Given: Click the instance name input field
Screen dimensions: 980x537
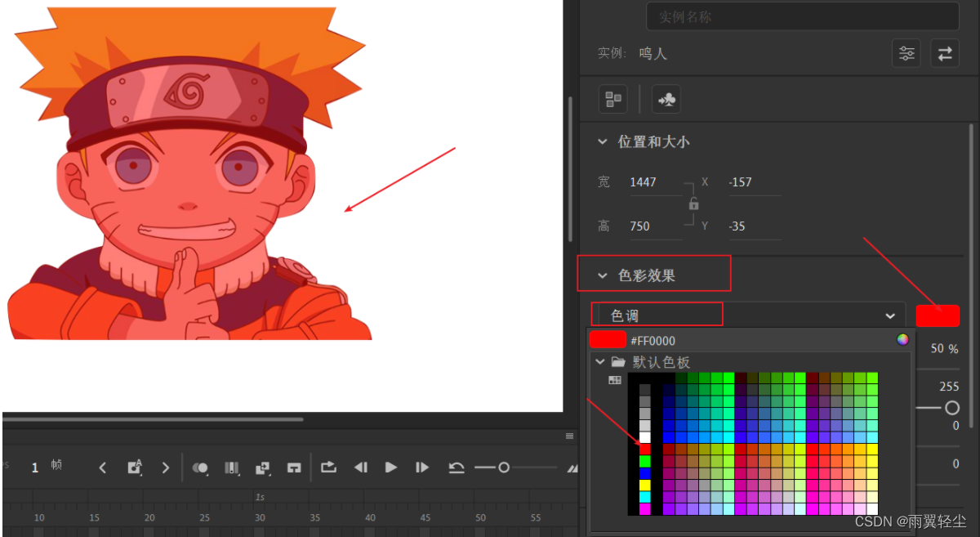Looking at the screenshot, I should 803,16.
